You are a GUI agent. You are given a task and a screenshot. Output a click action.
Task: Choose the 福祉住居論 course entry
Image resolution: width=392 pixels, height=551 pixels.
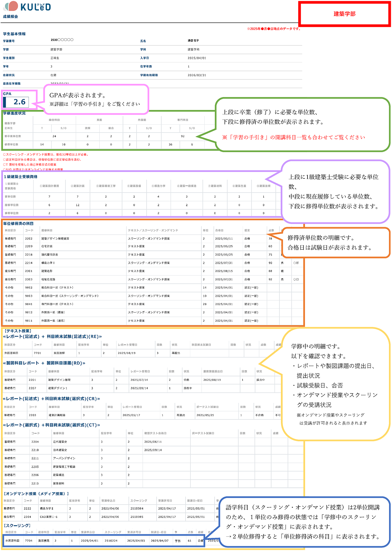tap(48, 279)
